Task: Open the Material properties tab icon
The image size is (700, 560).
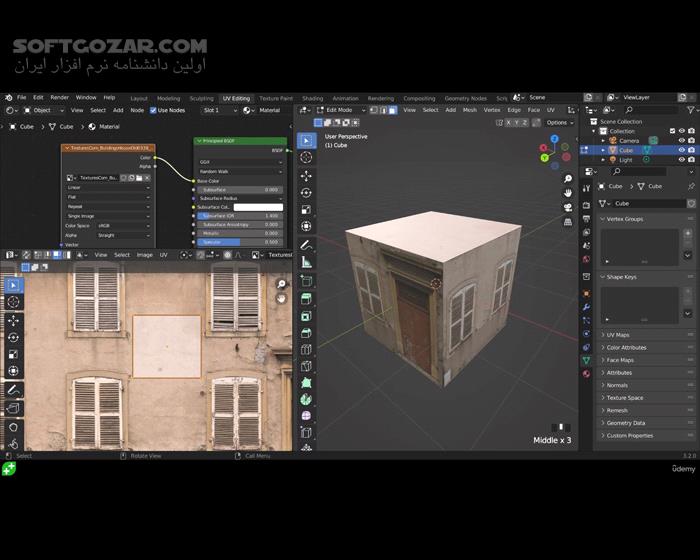Action: pyautogui.click(x=586, y=373)
